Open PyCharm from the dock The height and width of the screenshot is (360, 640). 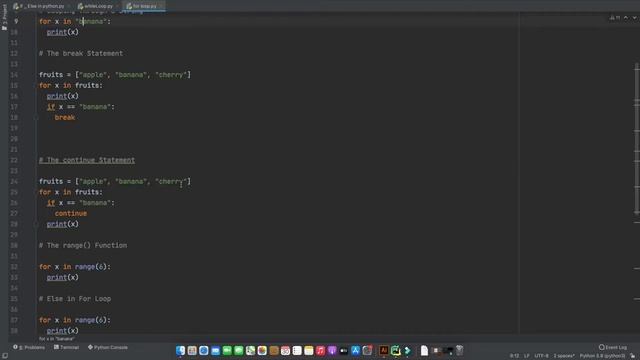click(396, 350)
